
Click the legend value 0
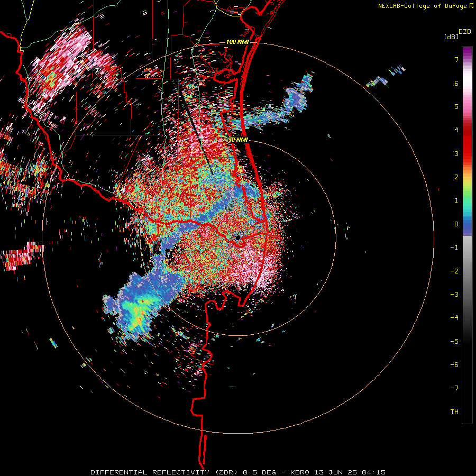pyautogui.click(x=456, y=224)
